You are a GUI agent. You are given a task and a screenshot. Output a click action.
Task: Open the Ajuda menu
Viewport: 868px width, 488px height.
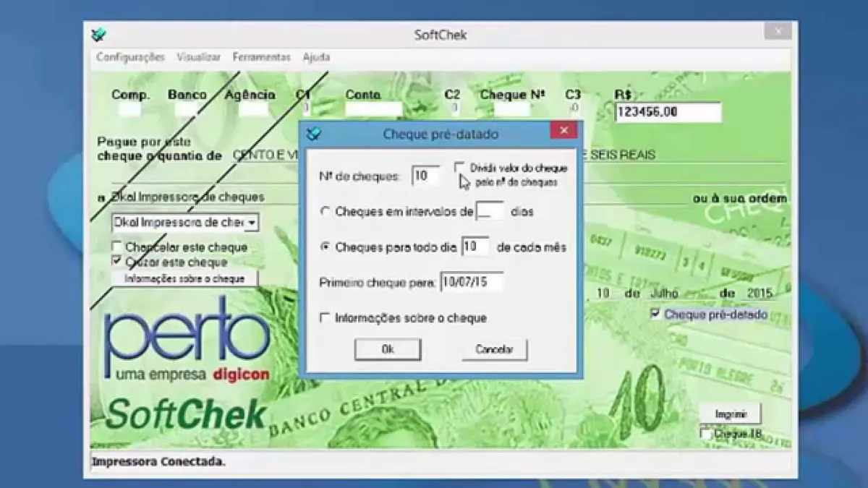(x=316, y=57)
